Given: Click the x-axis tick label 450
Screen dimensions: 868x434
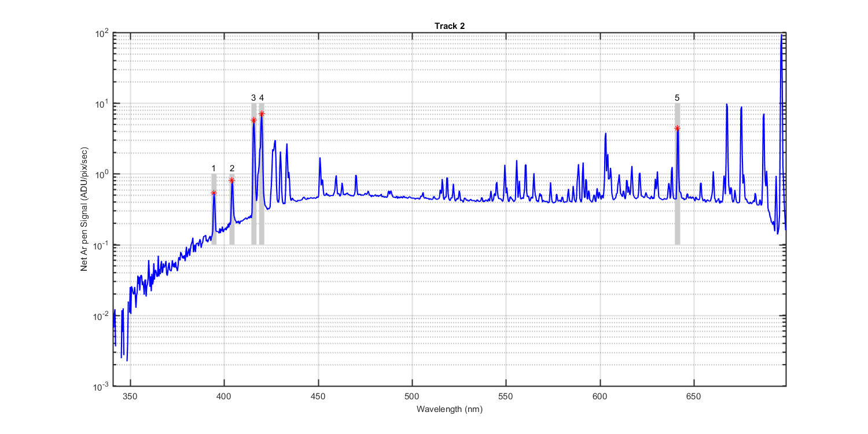Looking at the screenshot, I should [318, 396].
